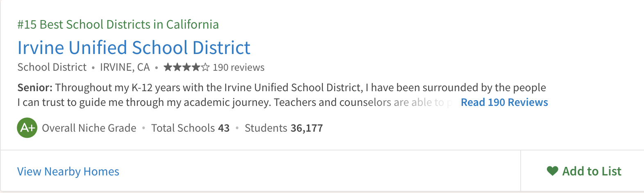The width and height of the screenshot is (644, 193).
Task: Click the first filled rating star
Action: (168, 67)
